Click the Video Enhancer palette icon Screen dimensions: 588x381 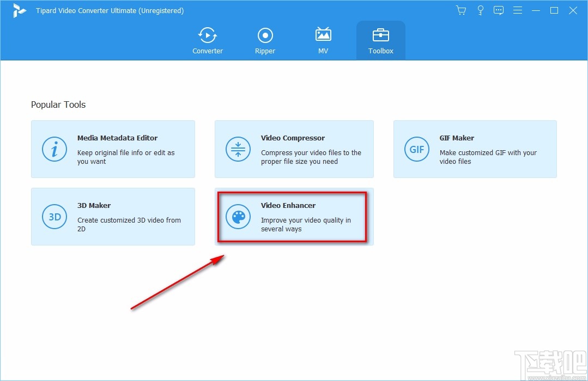point(238,217)
